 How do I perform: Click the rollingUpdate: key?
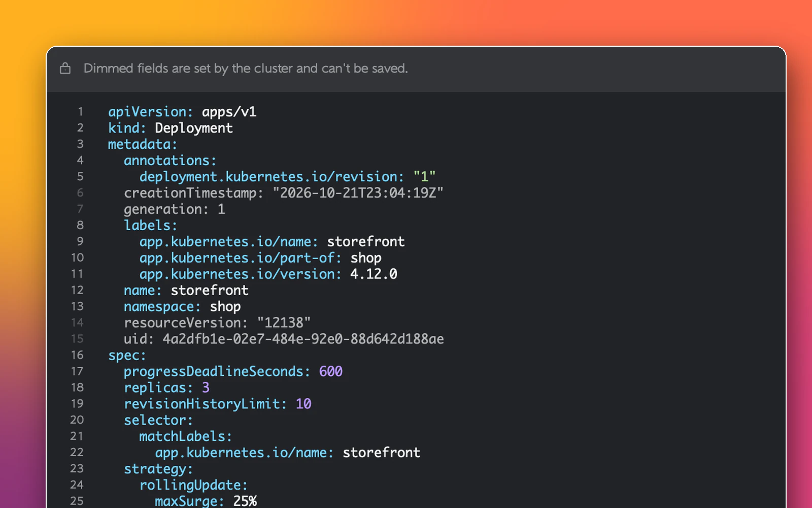[193, 486]
